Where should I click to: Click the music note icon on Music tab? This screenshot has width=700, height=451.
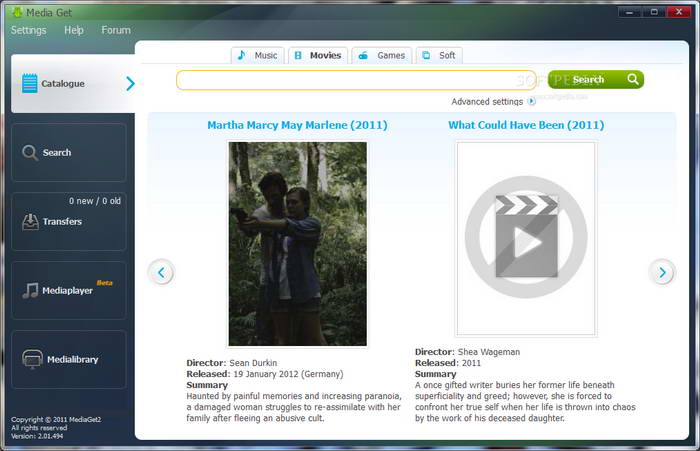click(x=242, y=55)
